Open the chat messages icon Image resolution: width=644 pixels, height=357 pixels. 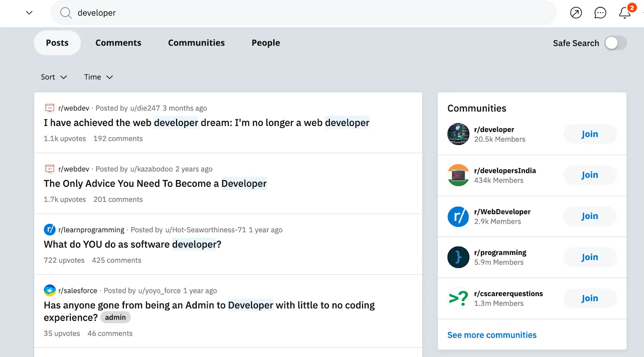point(600,13)
